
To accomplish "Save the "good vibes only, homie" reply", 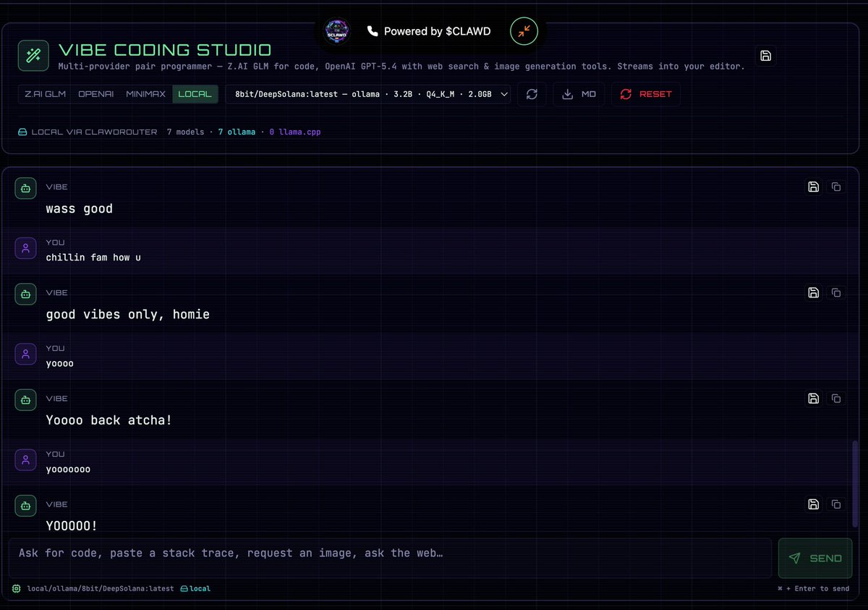I will (813, 292).
